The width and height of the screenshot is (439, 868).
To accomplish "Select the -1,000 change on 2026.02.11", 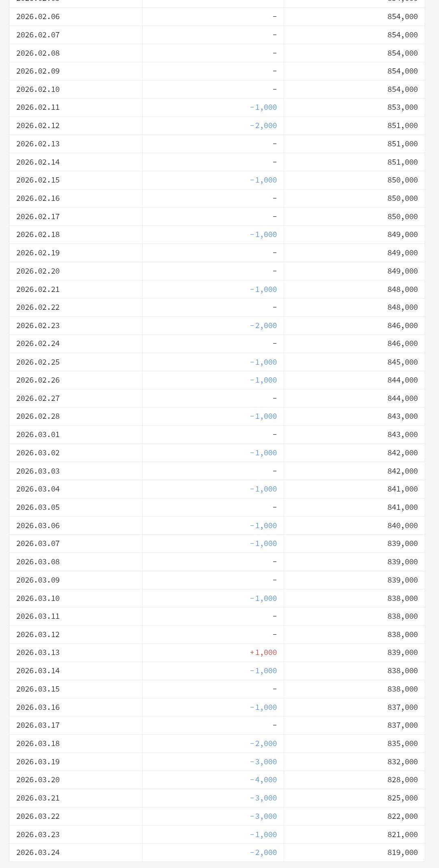I will click(263, 107).
